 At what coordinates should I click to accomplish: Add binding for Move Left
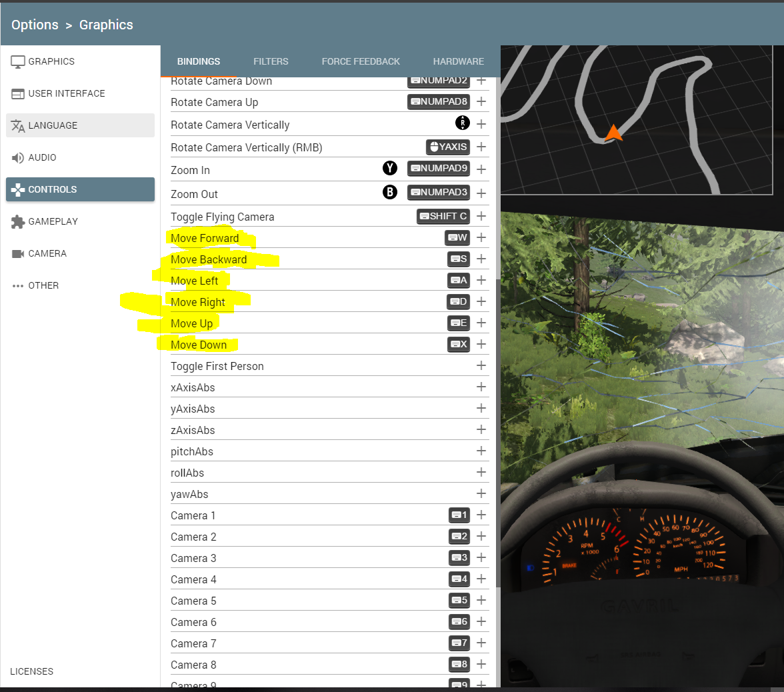point(481,280)
